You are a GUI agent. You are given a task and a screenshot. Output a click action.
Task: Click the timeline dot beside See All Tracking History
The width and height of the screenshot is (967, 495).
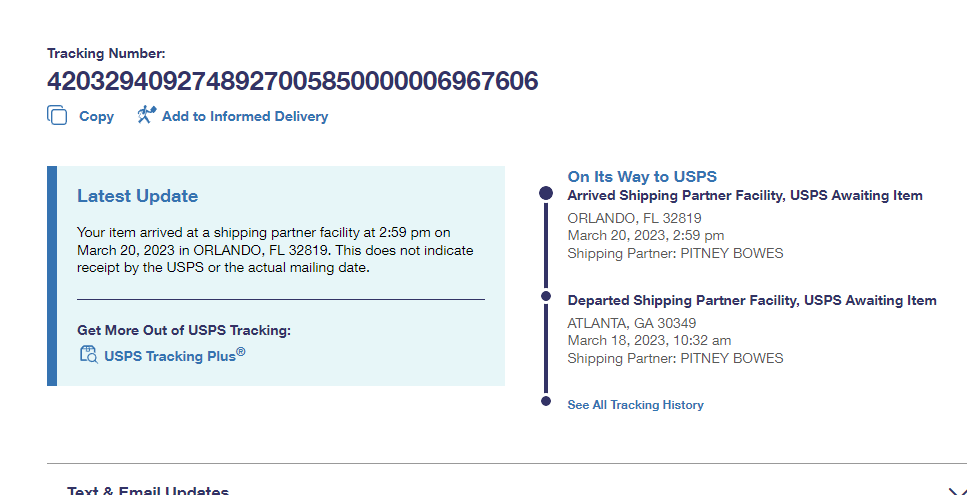click(x=546, y=402)
